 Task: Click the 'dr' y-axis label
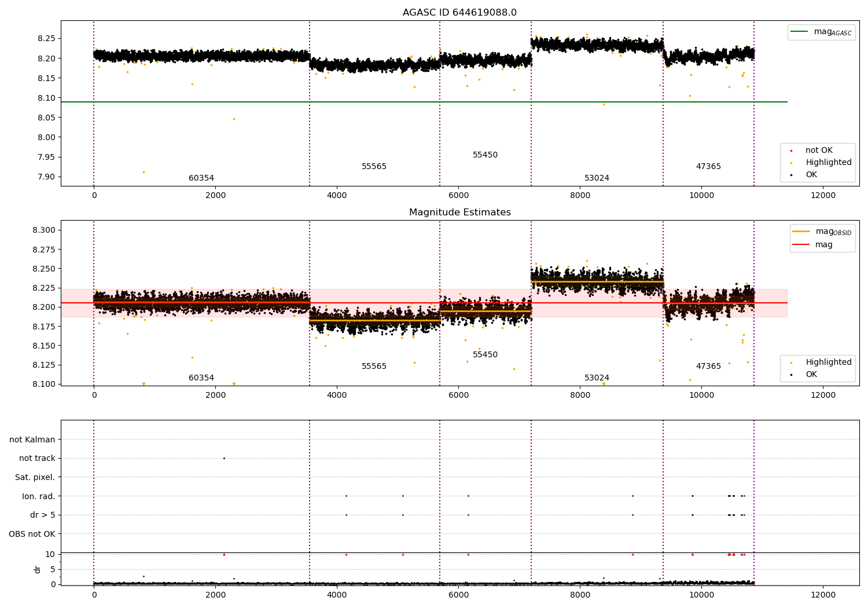38,569
